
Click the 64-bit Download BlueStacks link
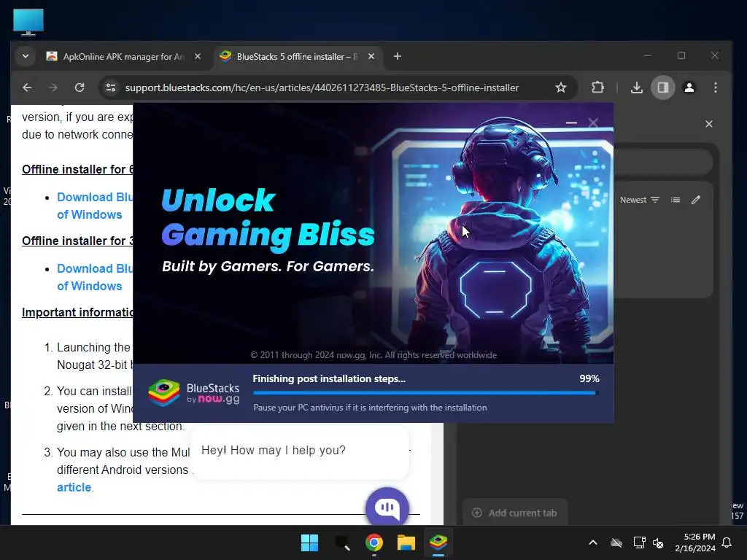[x=95, y=206]
